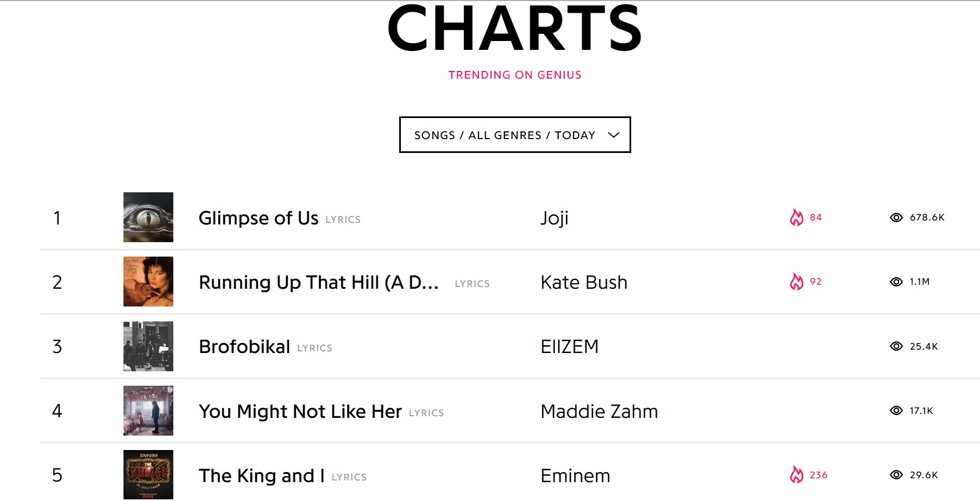Click the trending score 236 for Eminem
The image size is (980, 501).
(818, 475)
